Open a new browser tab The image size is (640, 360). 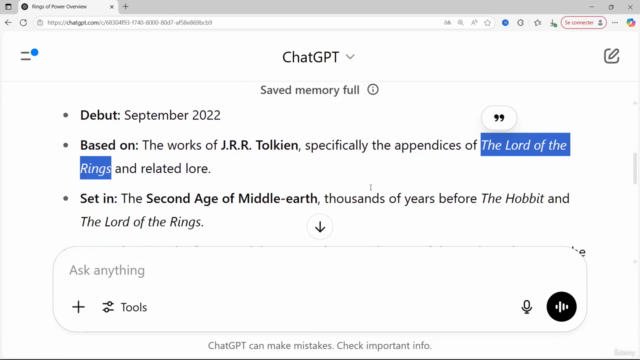point(125,7)
